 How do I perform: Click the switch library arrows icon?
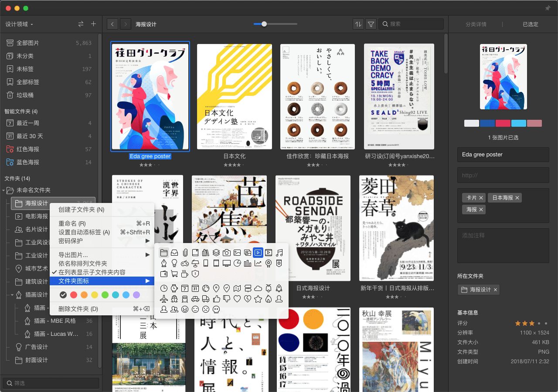tap(81, 24)
